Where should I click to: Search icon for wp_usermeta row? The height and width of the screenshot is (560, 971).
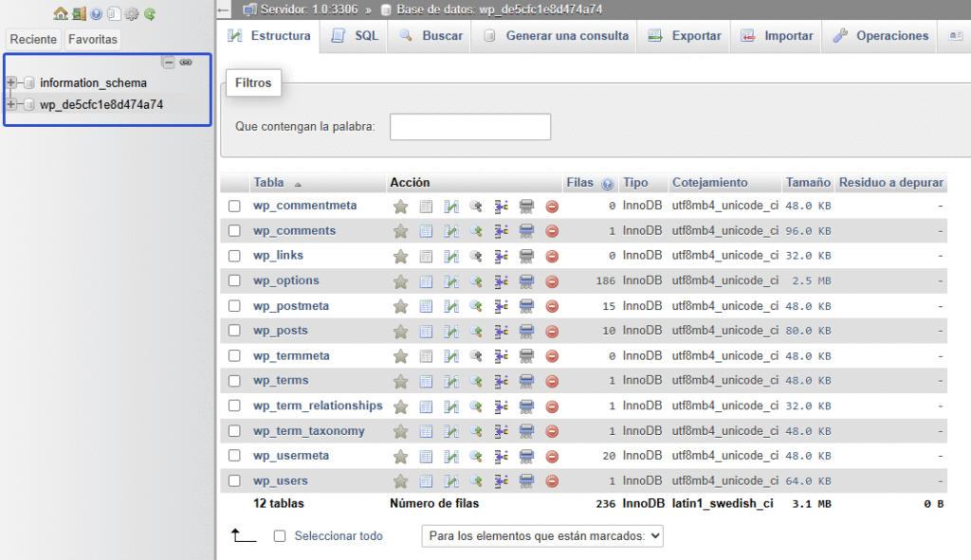click(x=476, y=457)
